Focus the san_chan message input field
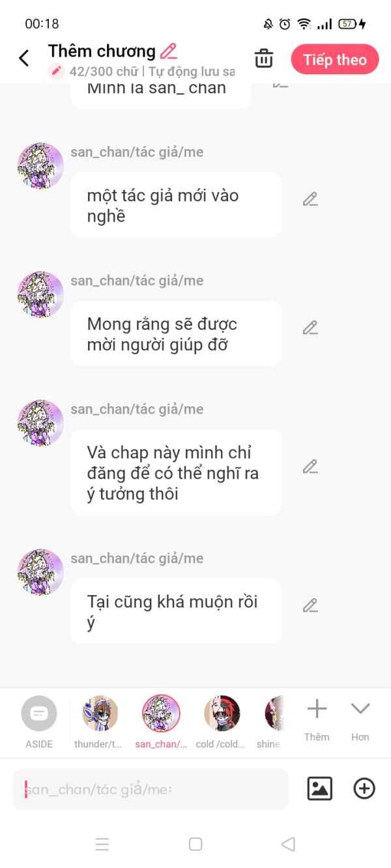This screenshot has height=868, width=391. (151, 789)
